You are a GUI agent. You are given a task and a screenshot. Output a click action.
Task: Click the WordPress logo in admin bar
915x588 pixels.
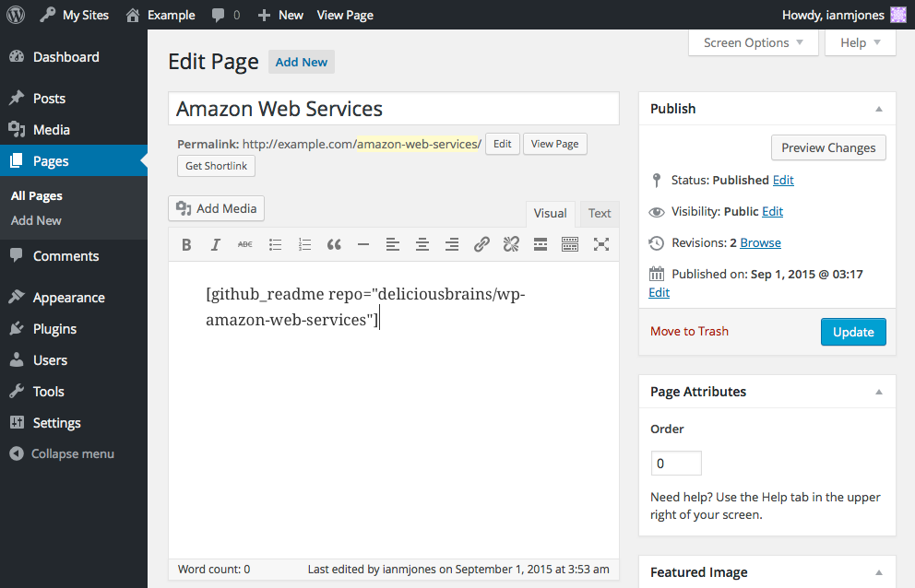[16, 15]
